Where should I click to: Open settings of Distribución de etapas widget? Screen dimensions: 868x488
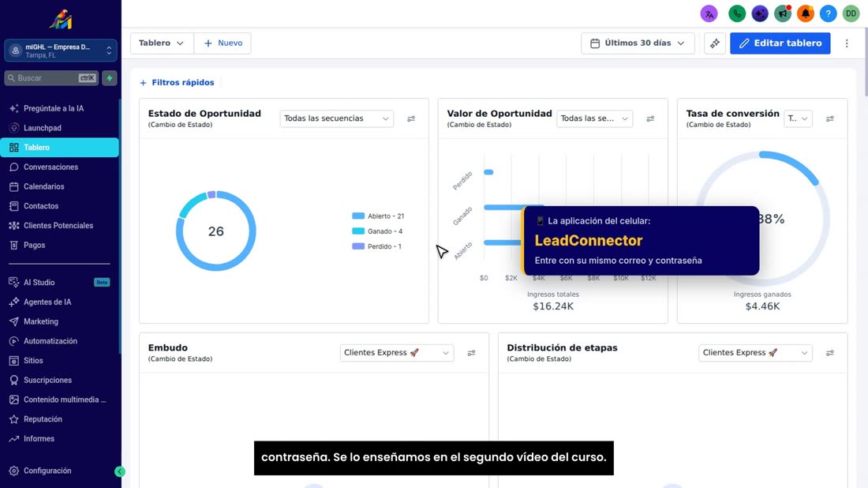830,353
